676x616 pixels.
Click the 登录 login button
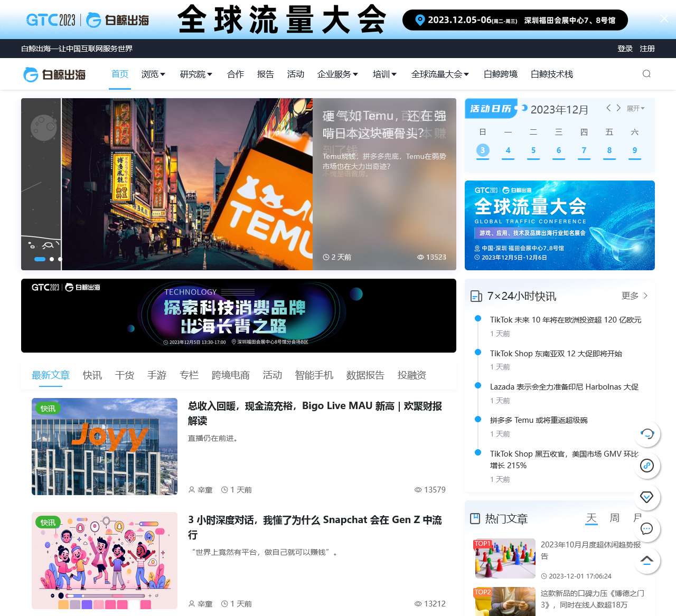coord(625,49)
